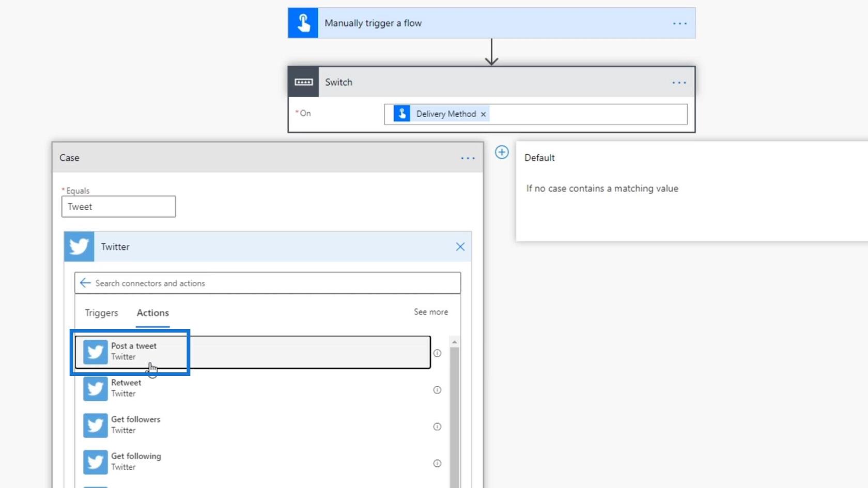Click the 'If no case contains a matching value' text
This screenshot has width=868, height=488.
tap(602, 188)
